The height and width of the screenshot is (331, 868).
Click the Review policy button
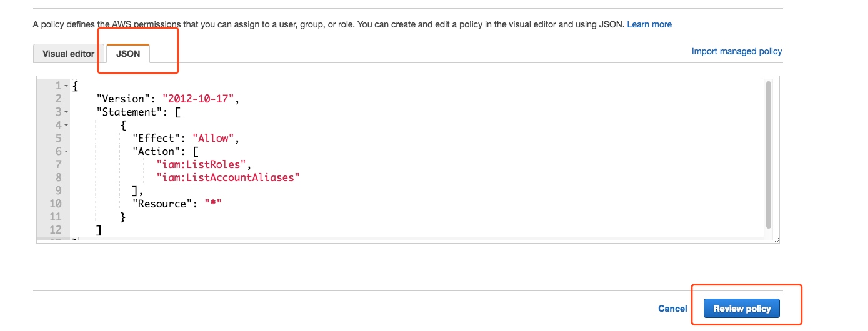pos(742,309)
